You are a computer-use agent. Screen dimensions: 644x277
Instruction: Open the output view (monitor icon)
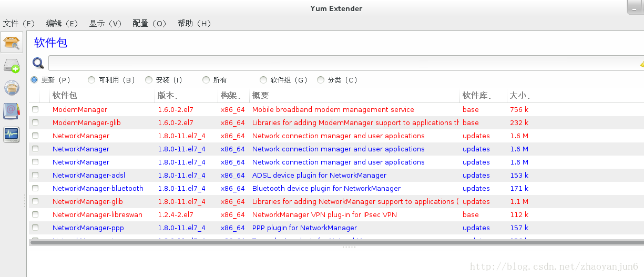click(12, 134)
